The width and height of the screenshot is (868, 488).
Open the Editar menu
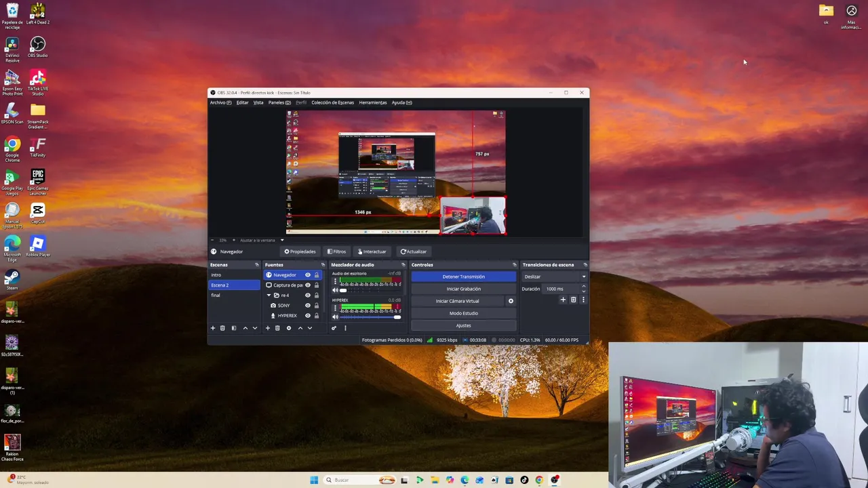click(x=242, y=102)
